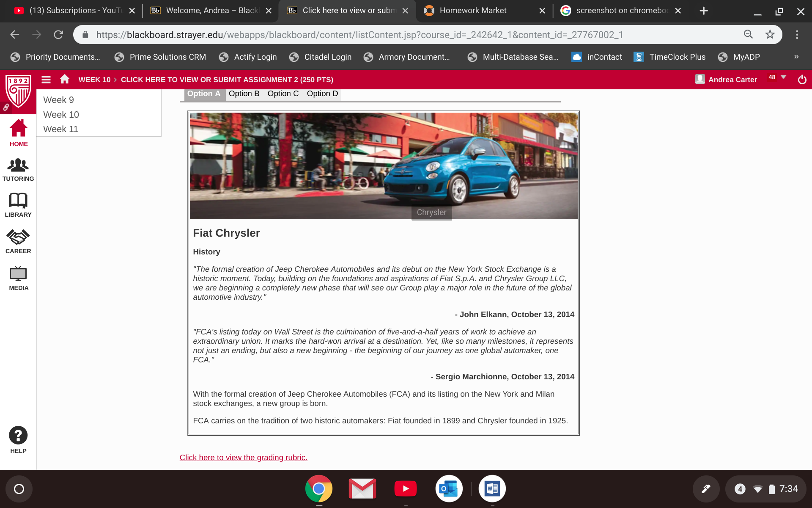Screen dimensions: 812x508
Task: Switch to the screenshot on chromebook tab
Action: click(x=622, y=11)
